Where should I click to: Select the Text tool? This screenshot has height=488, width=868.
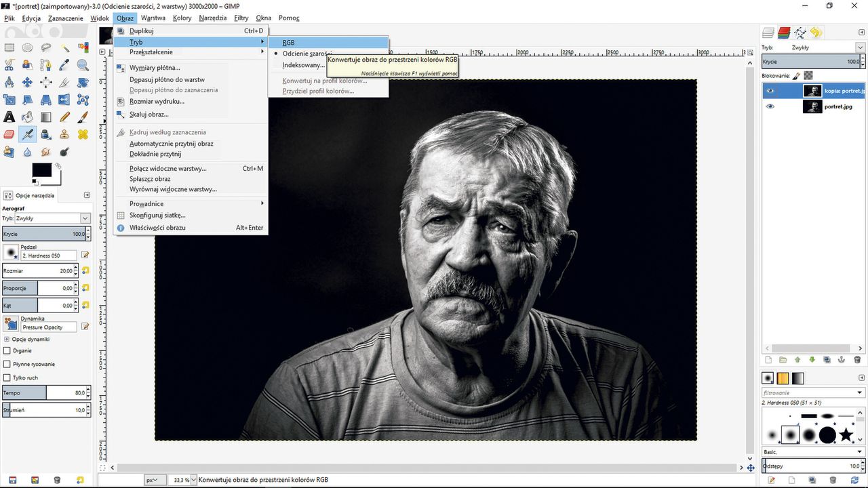coord(9,117)
